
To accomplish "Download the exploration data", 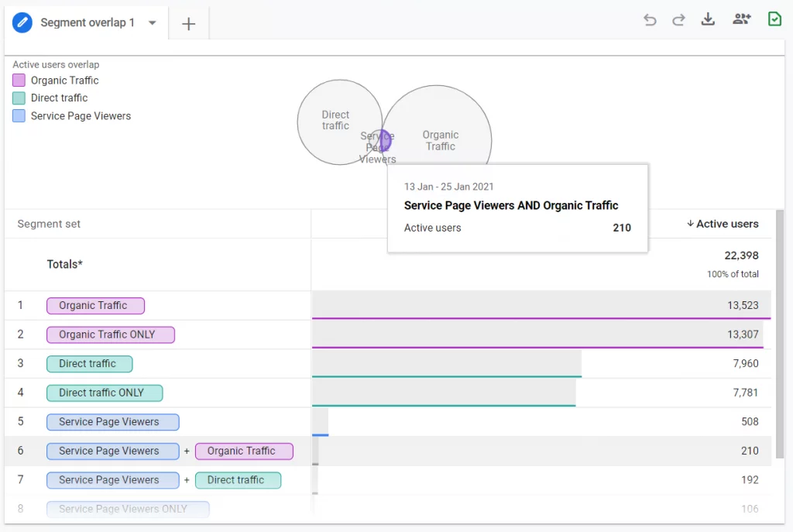I will 708,20.
